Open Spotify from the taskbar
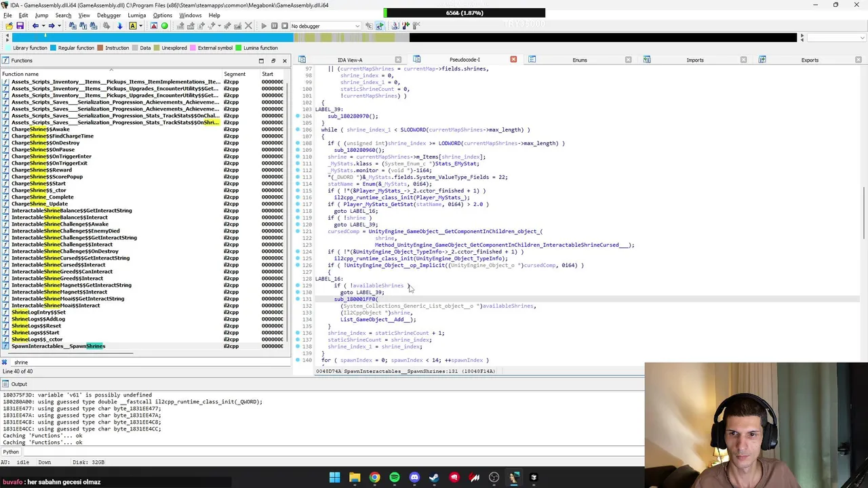Image resolution: width=868 pixels, height=488 pixels. pos(395,478)
